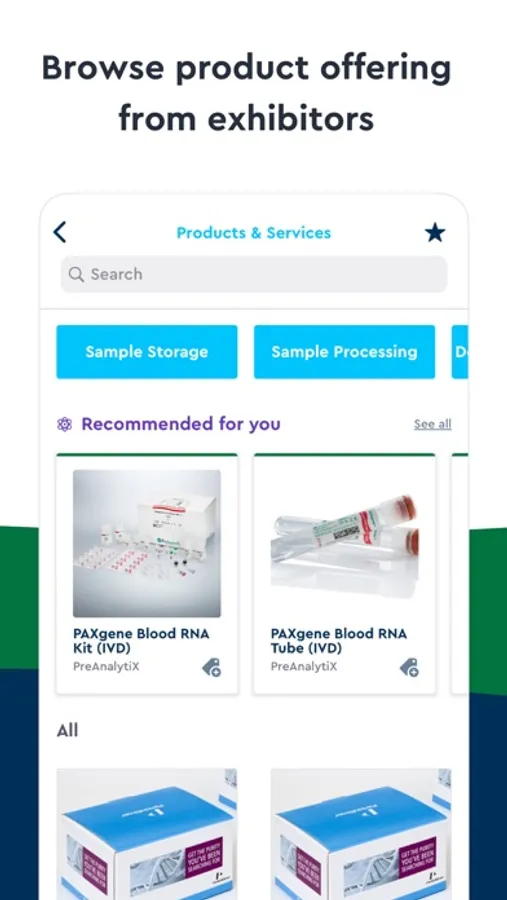Image resolution: width=507 pixels, height=900 pixels.
Task: Tap the Products & Services header title
Action: click(x=254, y=233)
